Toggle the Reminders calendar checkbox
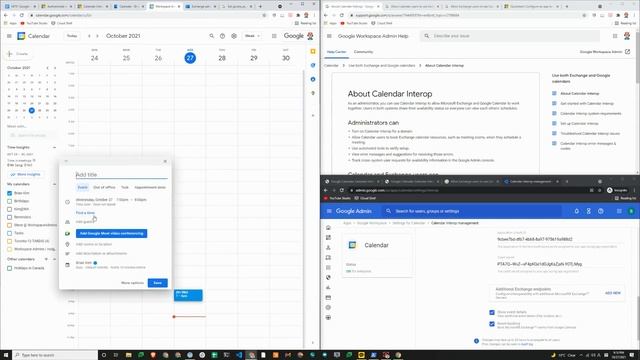This screenshot has width=640, height=360. click(x=9, y=217)
